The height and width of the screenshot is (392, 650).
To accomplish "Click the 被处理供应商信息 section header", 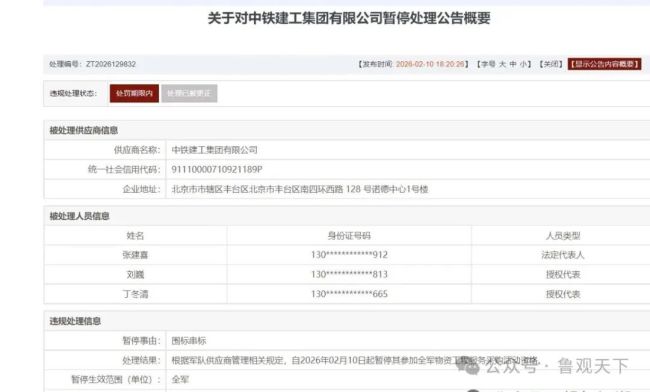I will [x=84, y=131].
